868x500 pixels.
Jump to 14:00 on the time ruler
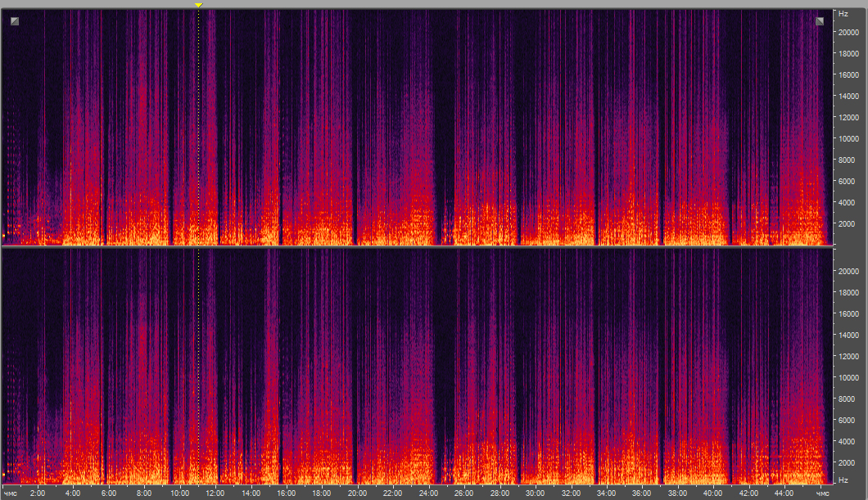click(251, 493)
